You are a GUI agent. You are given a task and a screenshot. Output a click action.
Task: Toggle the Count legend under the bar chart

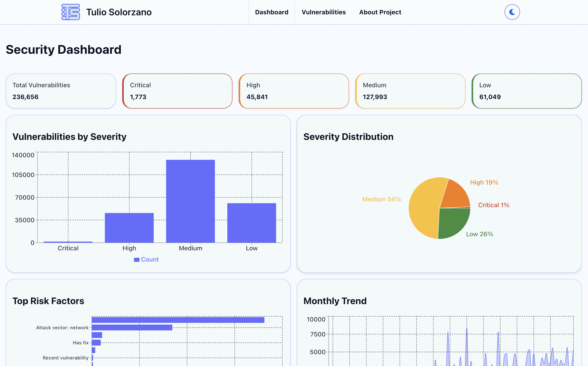click(146, 259)
